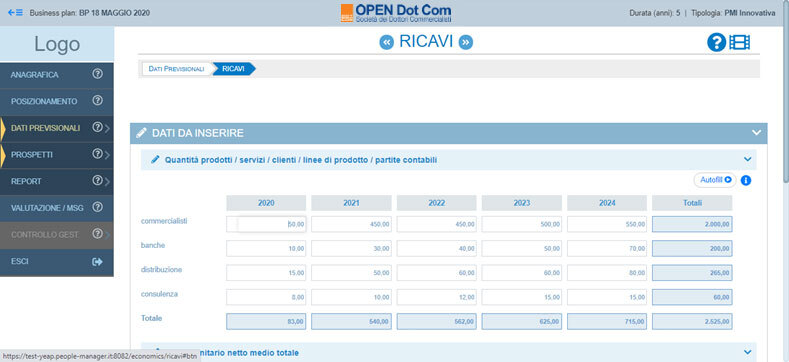Edit distribuzione 2024 field 80,00
The image size is (789, 362).
pyautogui.click(x=607, y=272)
